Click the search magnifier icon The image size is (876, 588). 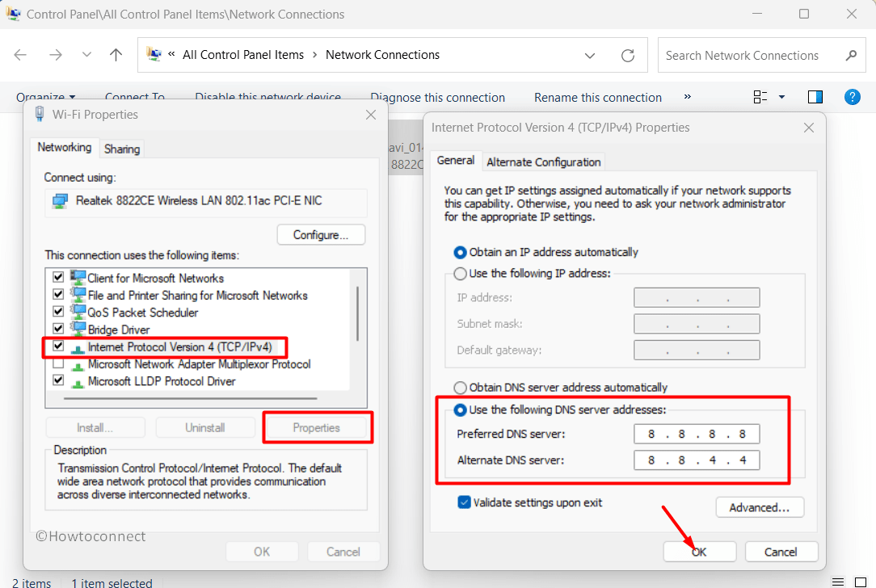[851, 55]
